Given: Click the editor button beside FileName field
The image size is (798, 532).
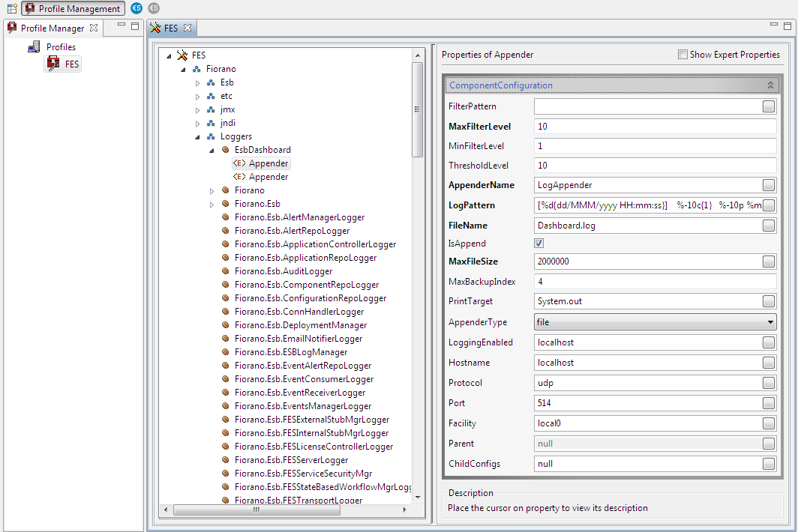Looking at the screenshot, I should pos(769,226).
